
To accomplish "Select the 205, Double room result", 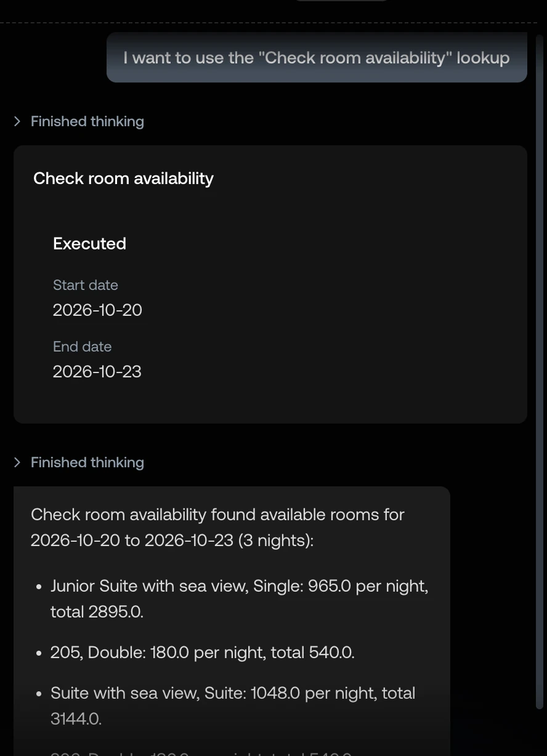I will click(x=203, y=653).
